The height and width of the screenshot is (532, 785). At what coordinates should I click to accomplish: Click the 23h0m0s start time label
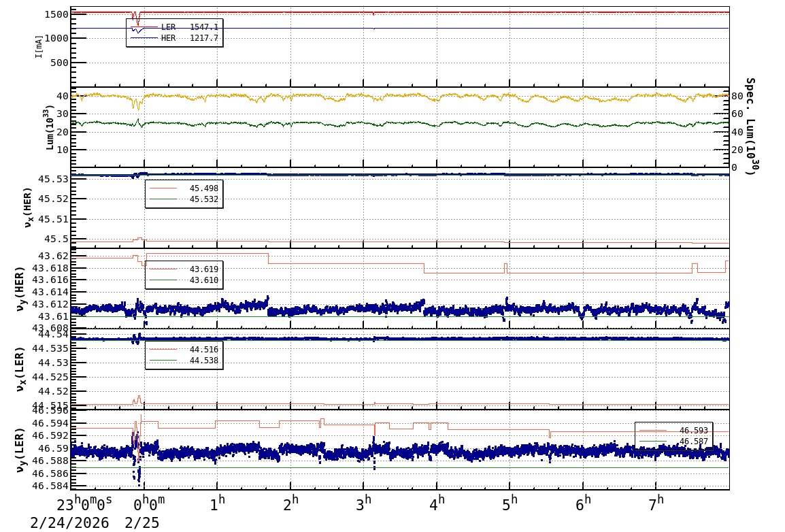coord(84,504)
